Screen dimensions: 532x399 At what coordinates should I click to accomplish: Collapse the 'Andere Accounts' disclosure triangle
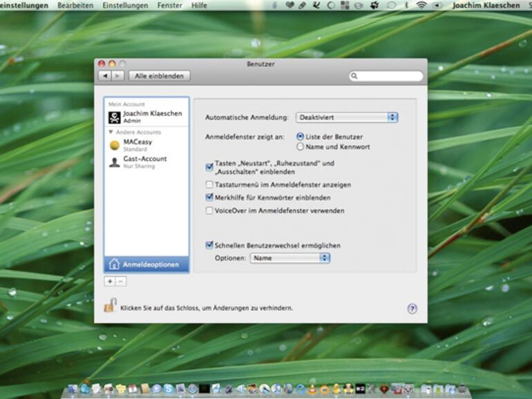pos(111,132)
